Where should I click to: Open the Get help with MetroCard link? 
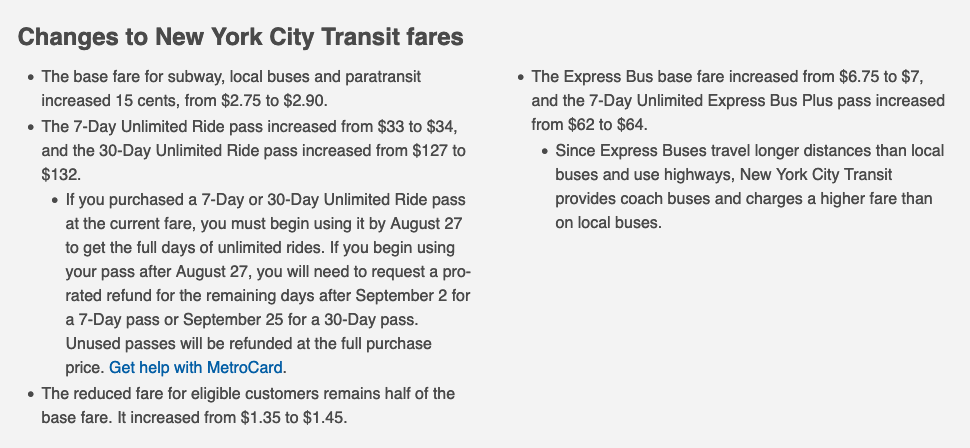pos(196,367)
